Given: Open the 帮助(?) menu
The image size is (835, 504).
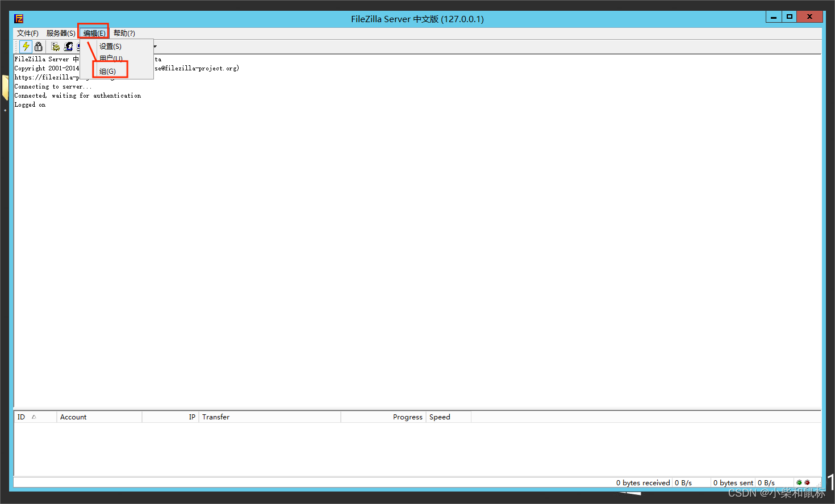Looking at the screenshot, I should [x=124, y=33].
